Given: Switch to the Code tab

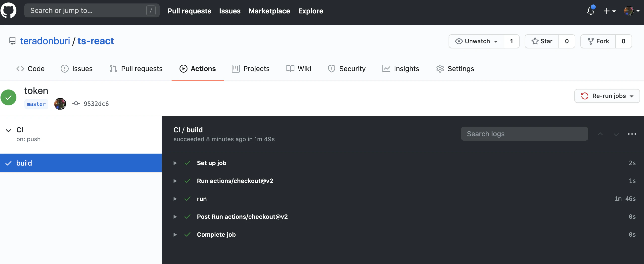Looking at the screenshot, I should [x=30, y=69].
